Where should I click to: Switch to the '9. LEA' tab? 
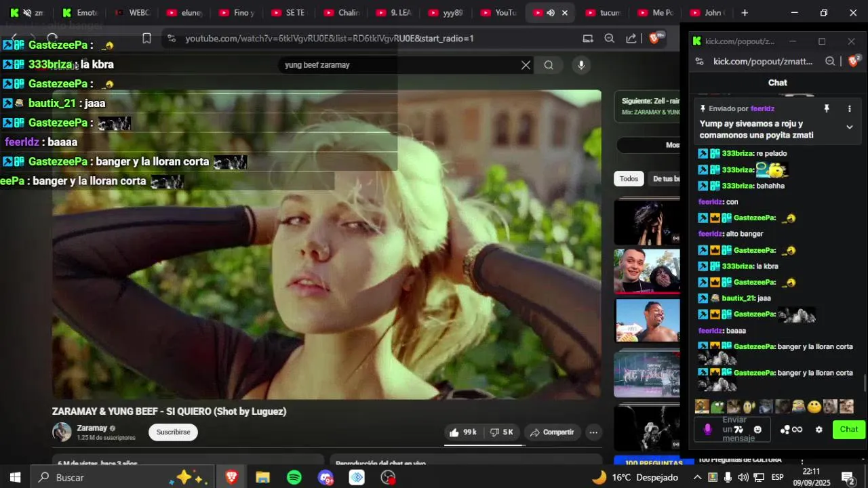[x=393, y=13]
